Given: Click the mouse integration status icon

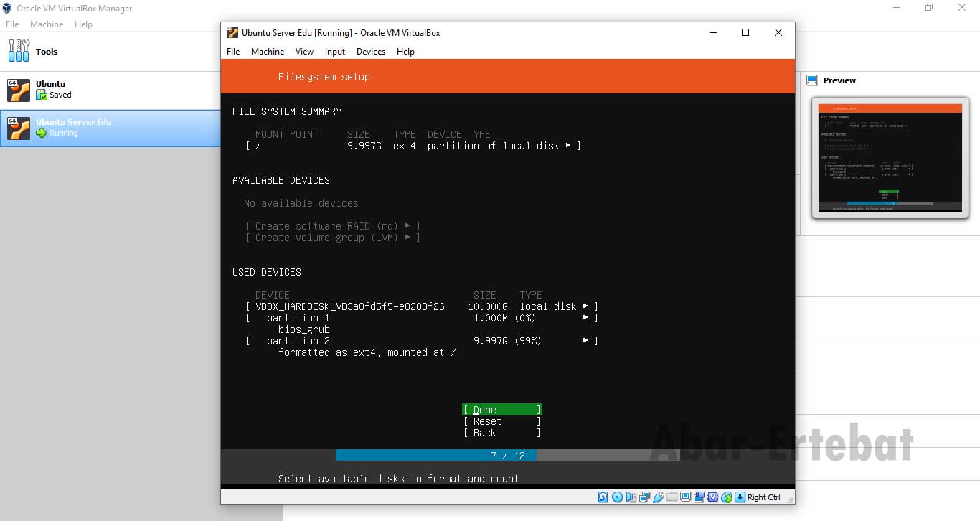Looking at the screenshot, I should tap(727, 497).
